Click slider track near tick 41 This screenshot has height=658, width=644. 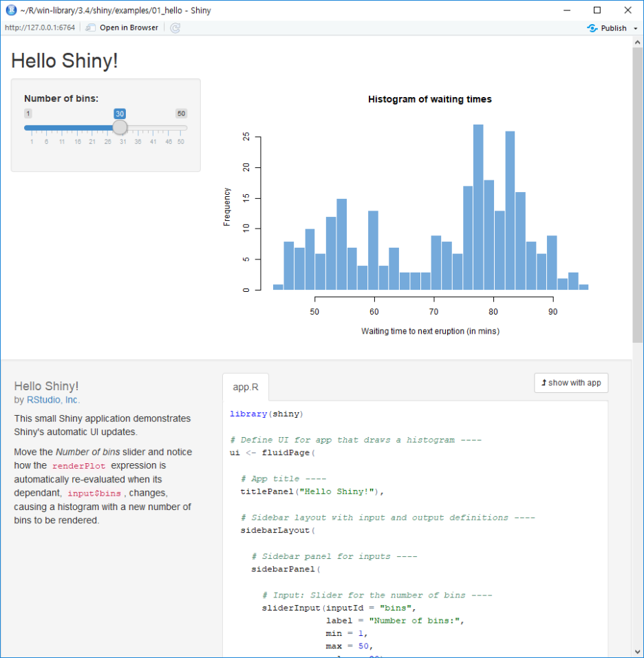click(153, 127)
